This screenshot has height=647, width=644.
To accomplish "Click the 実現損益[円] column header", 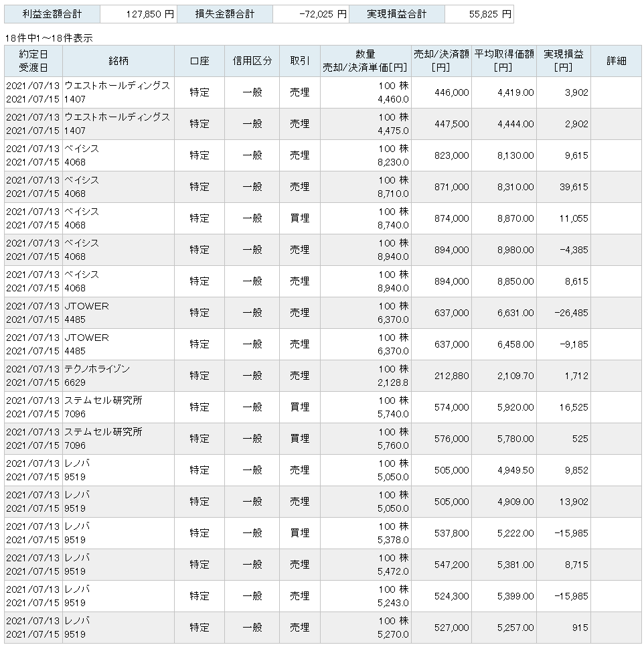I will pos(564,61).
